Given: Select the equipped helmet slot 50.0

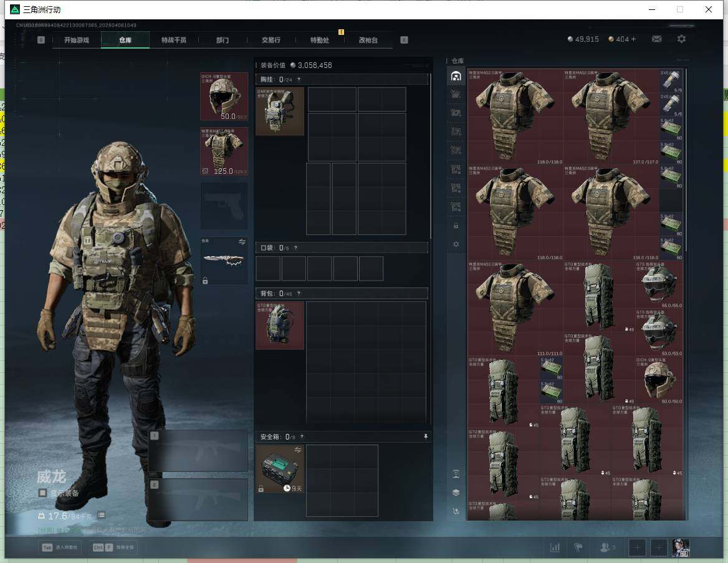Looking at the screenshot, I should click(x=224, y=96).
